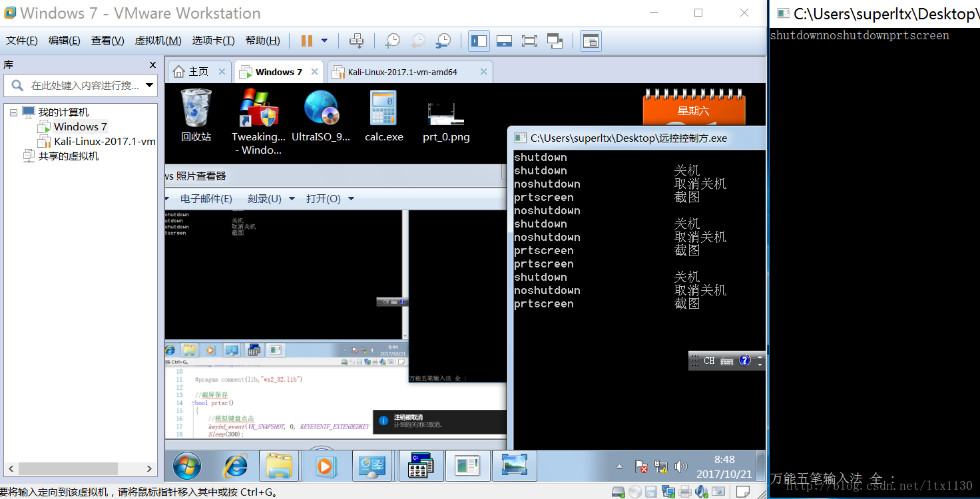The width and height of the screenshot is (980, 499).
Task: Click the Action Center flag tray icon
Action: (641, 466)
